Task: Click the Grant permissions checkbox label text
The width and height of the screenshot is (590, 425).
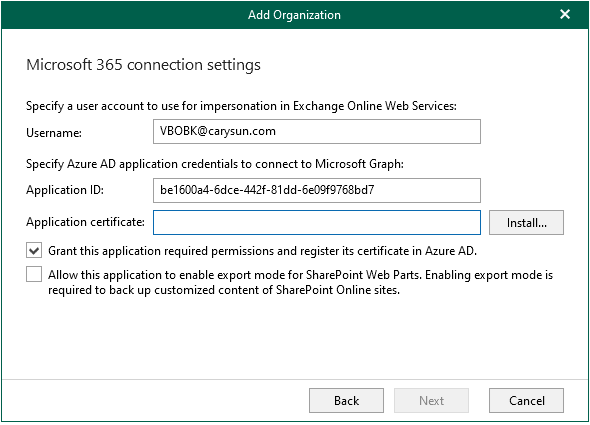Action: click(262, 251)
